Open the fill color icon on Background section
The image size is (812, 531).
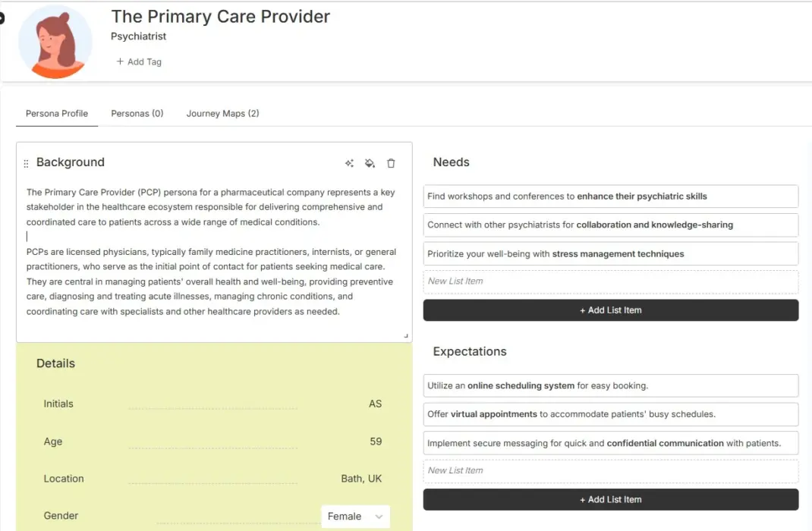(370, 163)
